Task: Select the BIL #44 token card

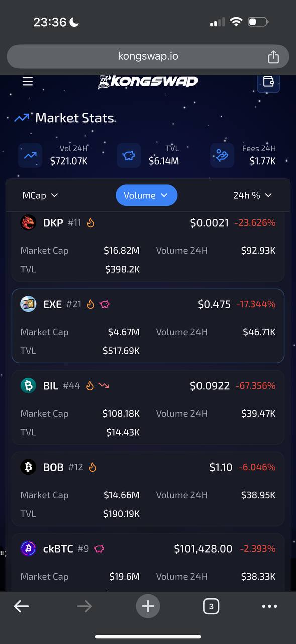Action: 148,408
